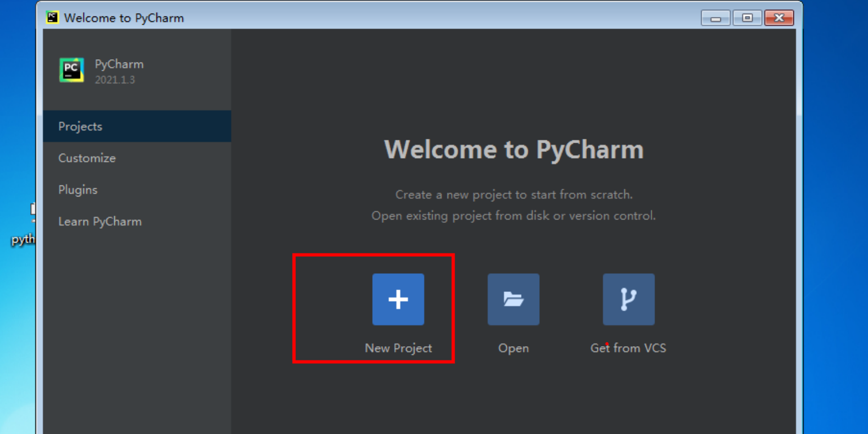Click the 'Welcome to PyCharm' window title

coord(124,18)
